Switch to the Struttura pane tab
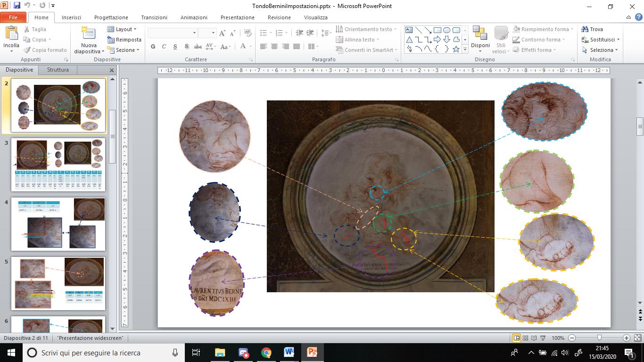 click(x=58, y=70)
